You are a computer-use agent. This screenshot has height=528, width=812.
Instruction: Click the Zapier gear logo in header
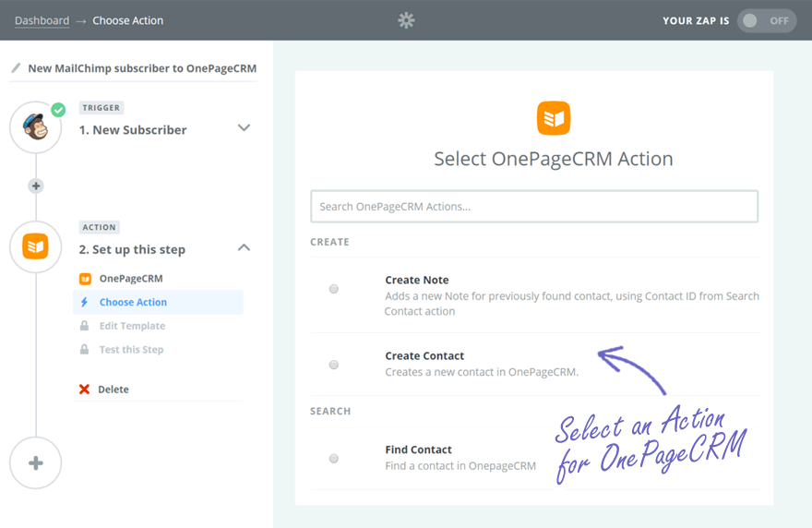406,20
